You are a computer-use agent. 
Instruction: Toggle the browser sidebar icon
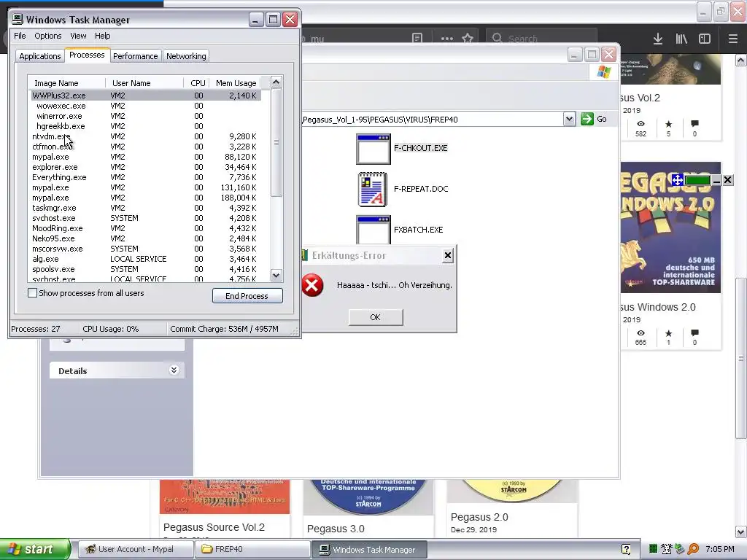coord(705,39)
